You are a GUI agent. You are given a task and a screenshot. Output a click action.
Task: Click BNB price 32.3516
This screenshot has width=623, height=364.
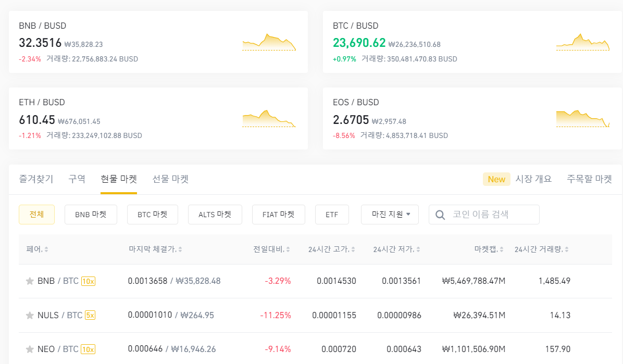[40, 43]
